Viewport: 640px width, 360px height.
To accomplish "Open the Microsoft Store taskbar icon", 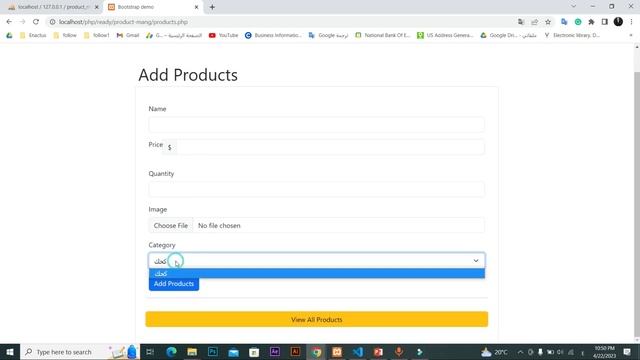I will (254, 352).
